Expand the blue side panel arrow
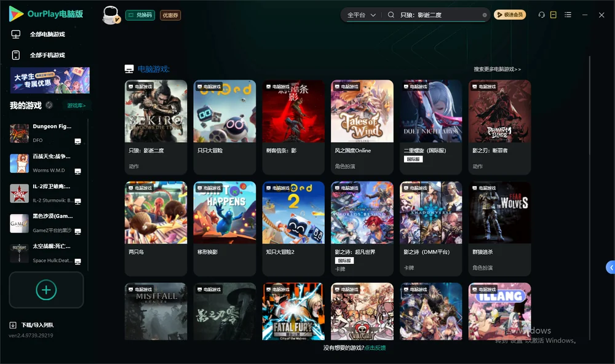Screen dimensions: 615x364 click(611, 267)
